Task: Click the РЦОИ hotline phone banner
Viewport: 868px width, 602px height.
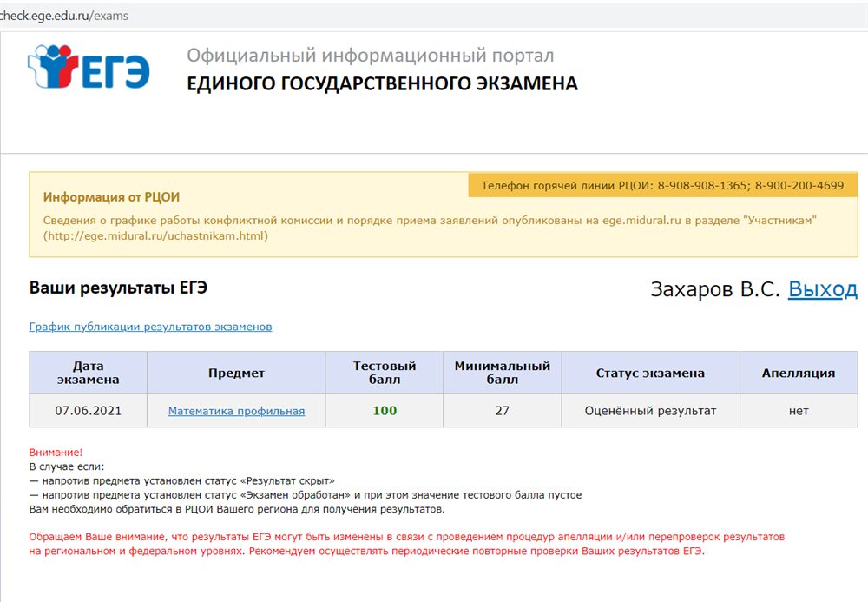Action: (x=662, y=185)
